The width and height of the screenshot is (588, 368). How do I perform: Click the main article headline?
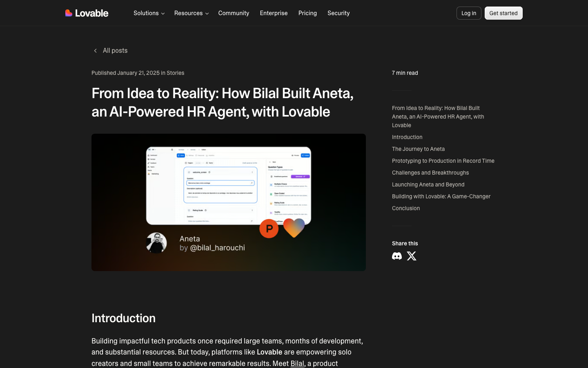click(x=223, y=102)
